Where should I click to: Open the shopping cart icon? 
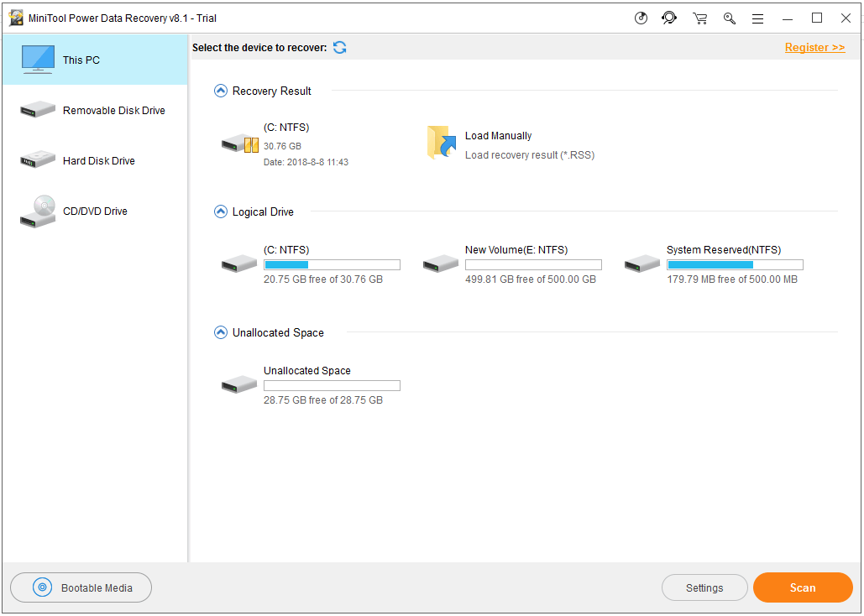point(699,18)
